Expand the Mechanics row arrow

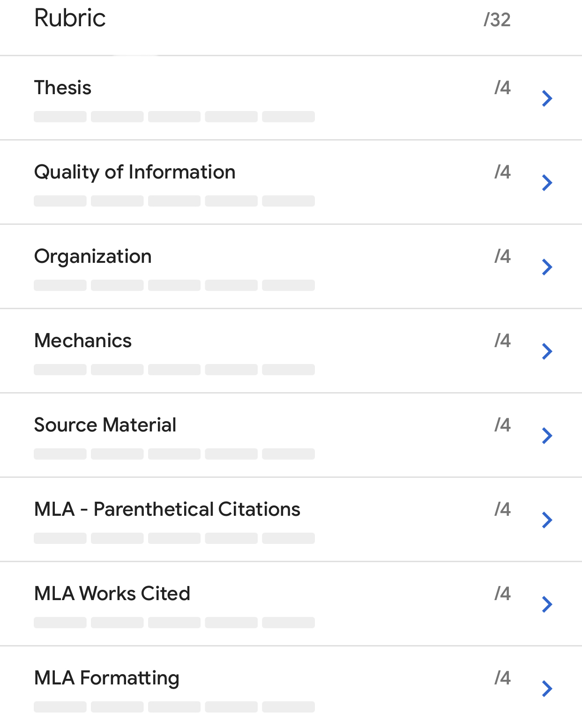547,351
